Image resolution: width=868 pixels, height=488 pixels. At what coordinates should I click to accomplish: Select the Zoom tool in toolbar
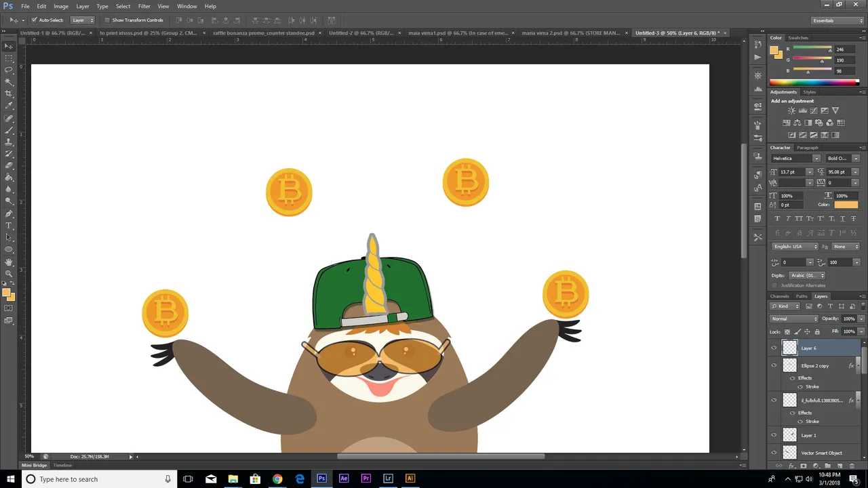pyautogui.click(x=9, y=274)
